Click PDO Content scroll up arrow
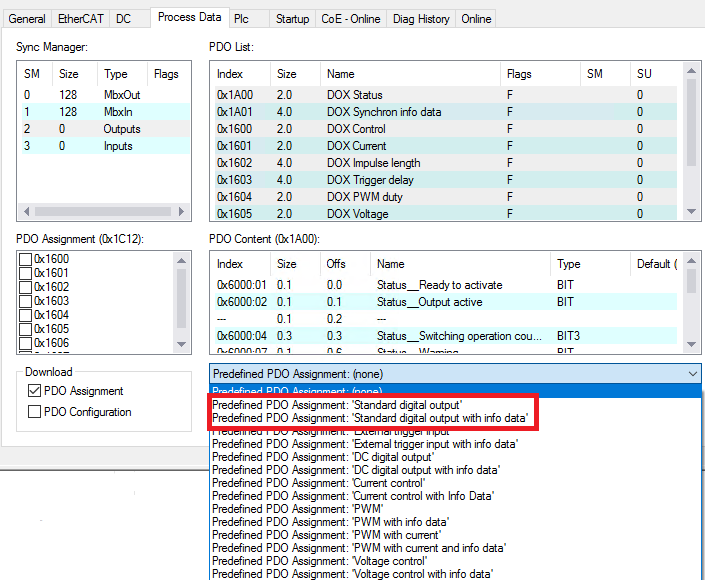705x580 pixels. (x=692, y=260)
